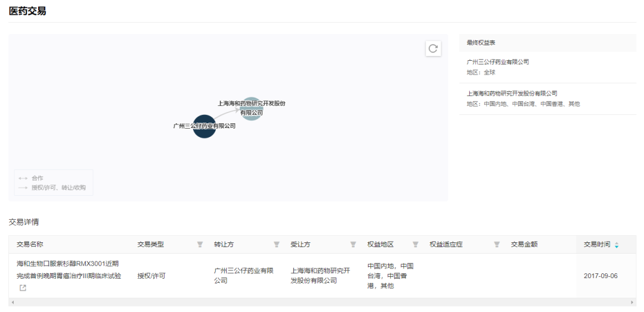Click 上海海和药物研究开发股份有限公司 in 最终权益表

coord(512,93)
